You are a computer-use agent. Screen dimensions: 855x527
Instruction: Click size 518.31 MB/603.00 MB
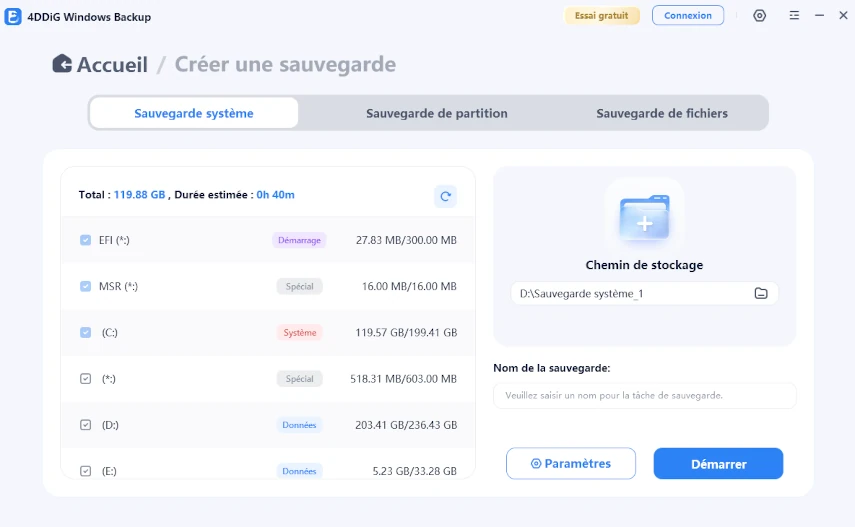[404, 379]
